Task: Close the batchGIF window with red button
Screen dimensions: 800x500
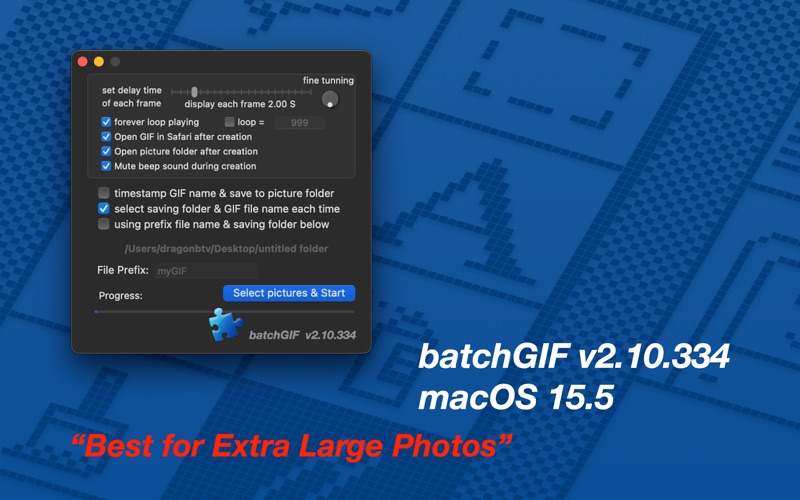Action: tap(83, 62)
